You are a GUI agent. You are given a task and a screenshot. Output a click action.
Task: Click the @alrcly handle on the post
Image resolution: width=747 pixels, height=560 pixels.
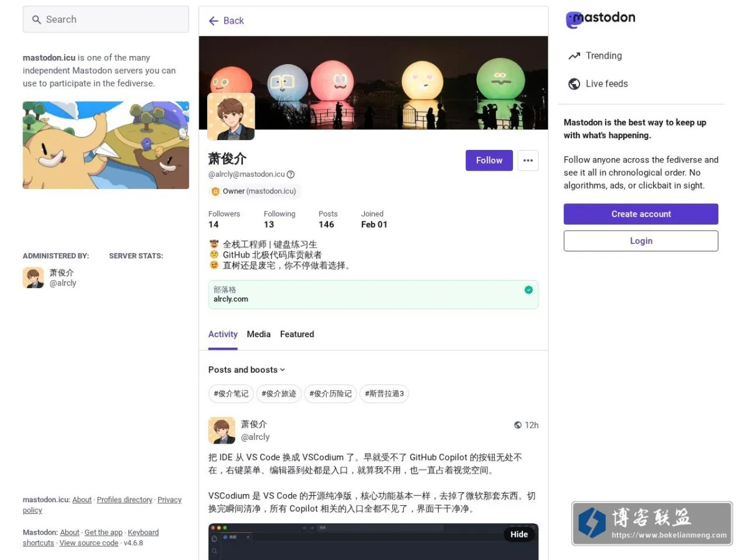point(255,437)
